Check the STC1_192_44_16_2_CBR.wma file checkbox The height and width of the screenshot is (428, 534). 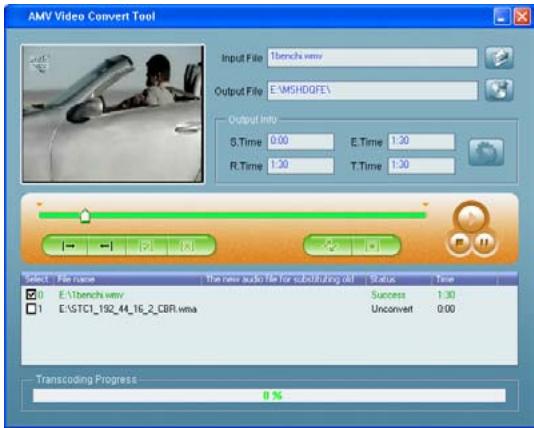[31, 309]
